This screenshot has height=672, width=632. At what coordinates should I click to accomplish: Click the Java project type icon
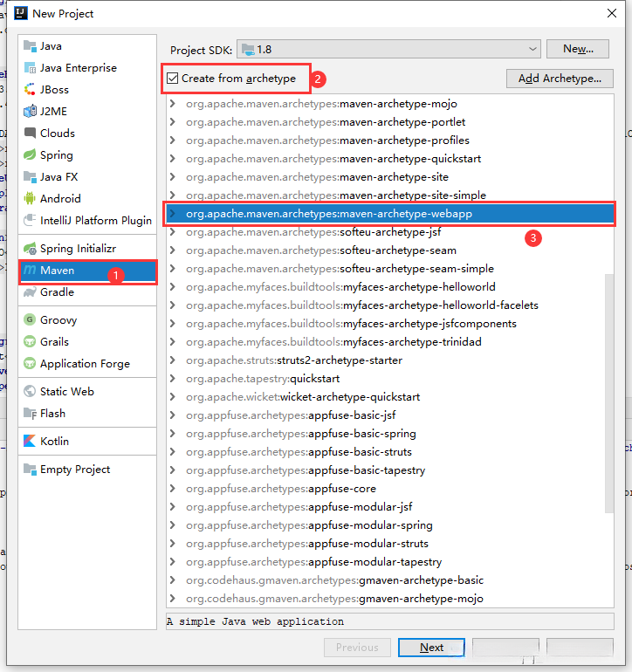pyautogui.click(x=30, y=46)
